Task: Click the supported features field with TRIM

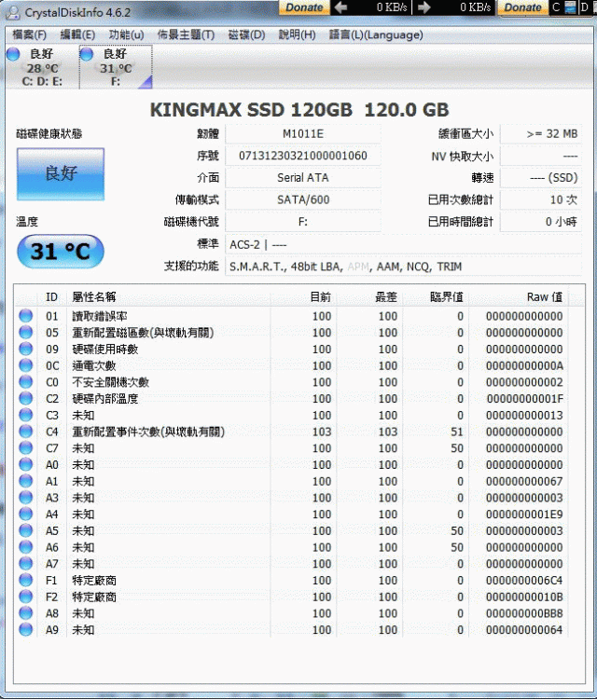Action: pyautogui.click(x=403, y=267)
